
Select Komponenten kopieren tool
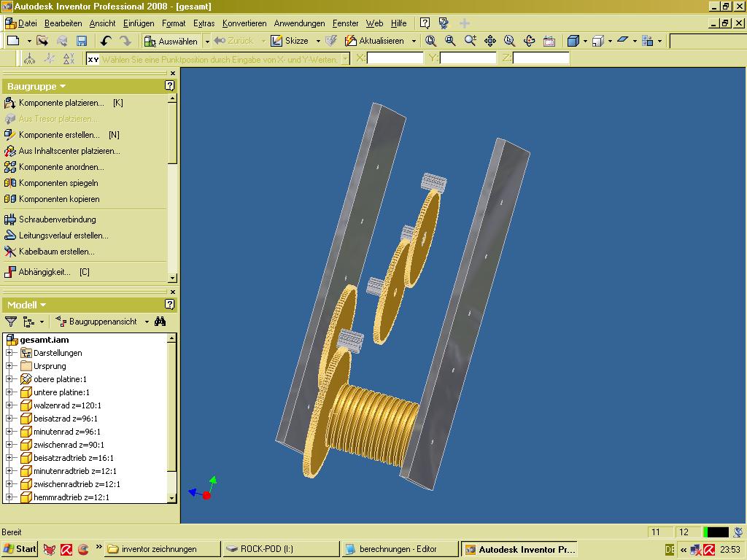point(52,199)
